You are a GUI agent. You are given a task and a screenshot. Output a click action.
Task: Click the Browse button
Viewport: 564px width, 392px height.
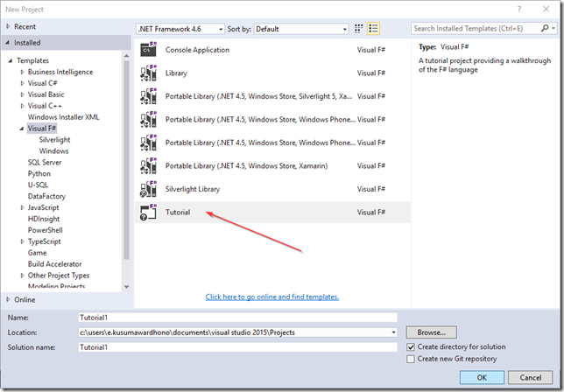coord(431,332)
